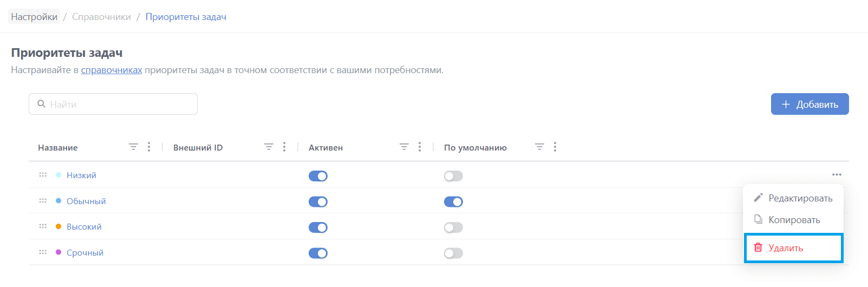Open filter for Внешний ID column
Image resolution: width=868 pixels, height=287 pixels.
(269, 147)
